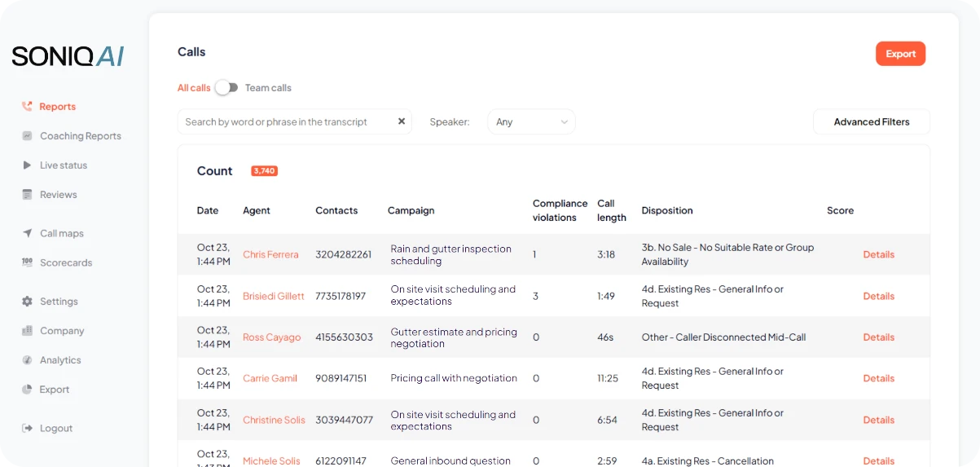This screenshot has height=467, width=980.
Task: Open the Speaker Any dropdown
Action: click(x=531, y=121)
